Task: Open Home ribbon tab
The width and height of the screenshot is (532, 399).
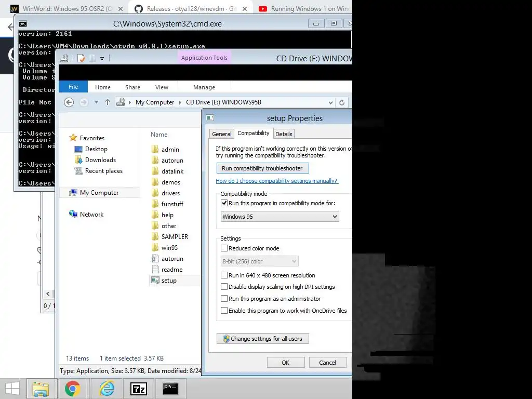Action: click(103, 87)
